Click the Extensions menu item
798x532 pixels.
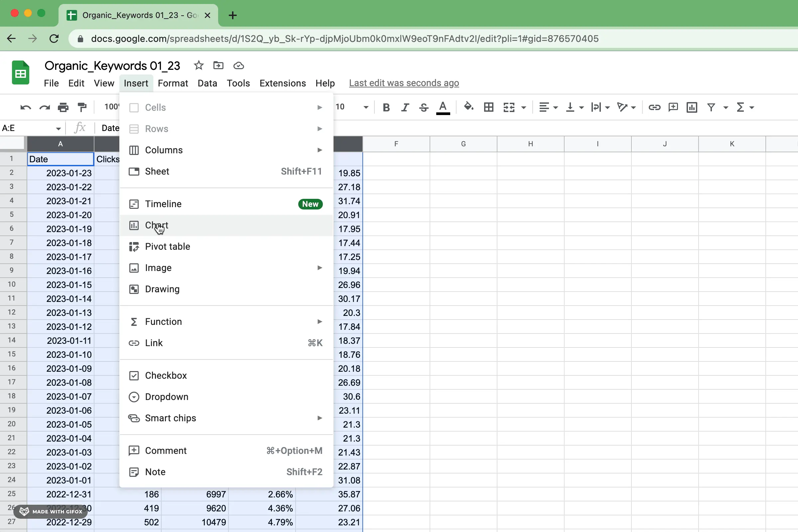(283, 82)
